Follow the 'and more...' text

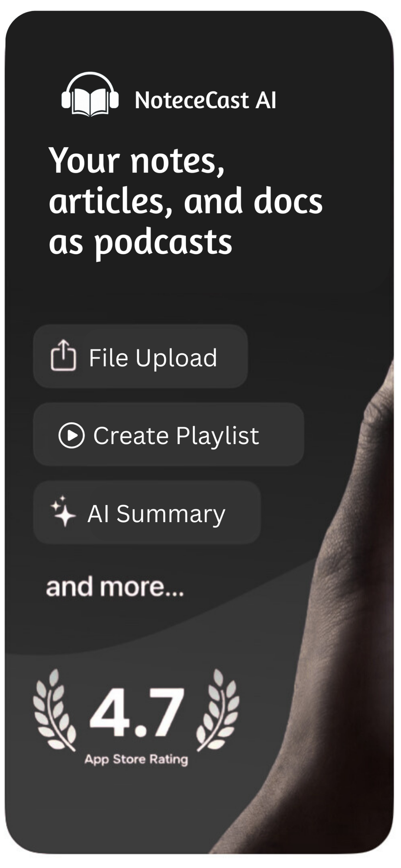click(115, 587)
